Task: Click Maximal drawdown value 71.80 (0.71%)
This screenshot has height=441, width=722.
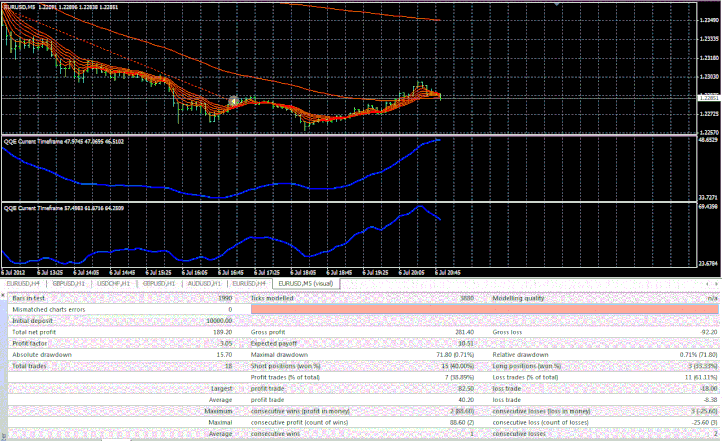Action: 455,355
